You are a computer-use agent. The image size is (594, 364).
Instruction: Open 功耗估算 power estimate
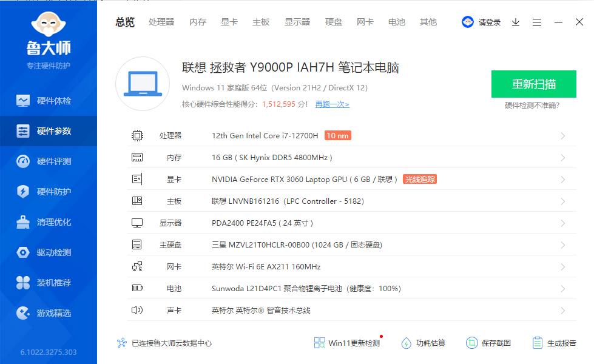pos(423,343)
